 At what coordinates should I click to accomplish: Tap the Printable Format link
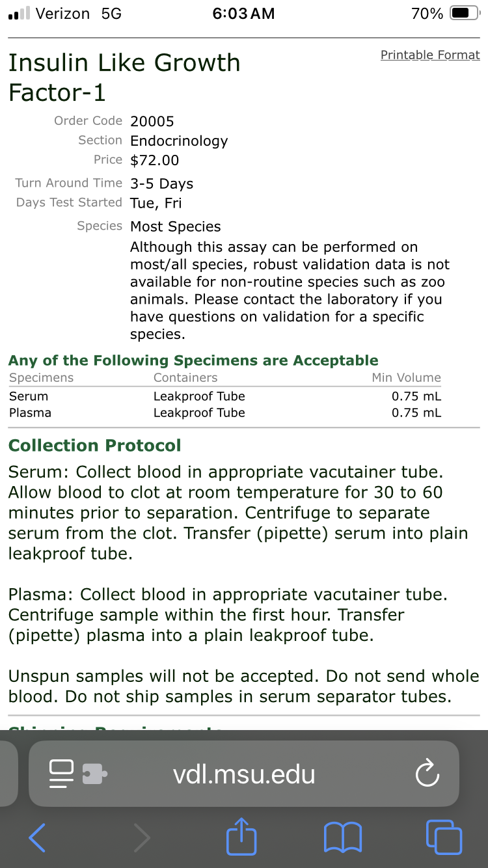coord(430,55)
